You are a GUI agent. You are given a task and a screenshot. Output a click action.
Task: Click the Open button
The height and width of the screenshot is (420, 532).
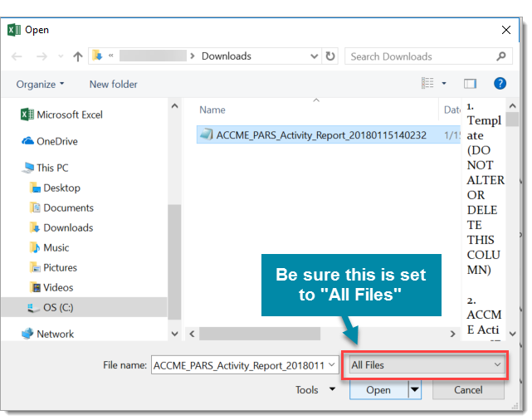[378, 390]
